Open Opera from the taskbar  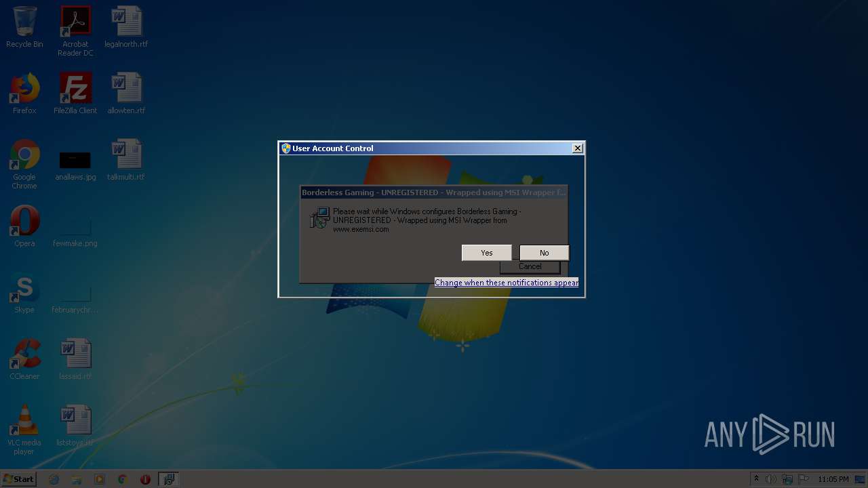(145, 479)
